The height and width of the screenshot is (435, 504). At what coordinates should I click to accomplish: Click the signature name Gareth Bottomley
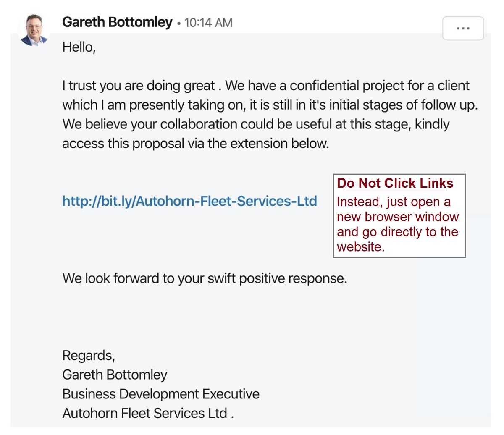coord(115,375)
